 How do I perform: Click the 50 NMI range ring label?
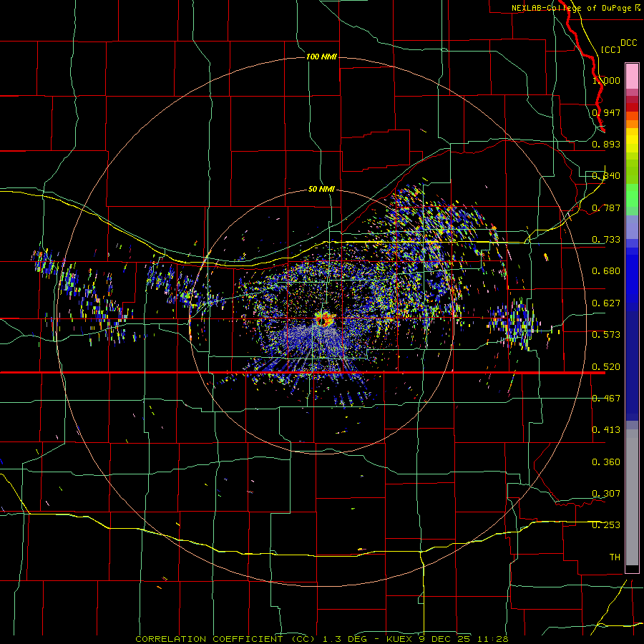321,190
